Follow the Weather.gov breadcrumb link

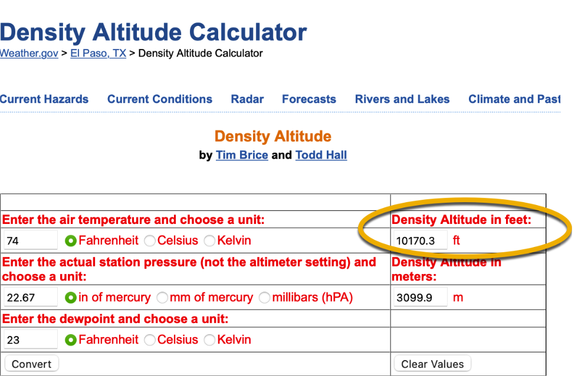pos(29,53)
